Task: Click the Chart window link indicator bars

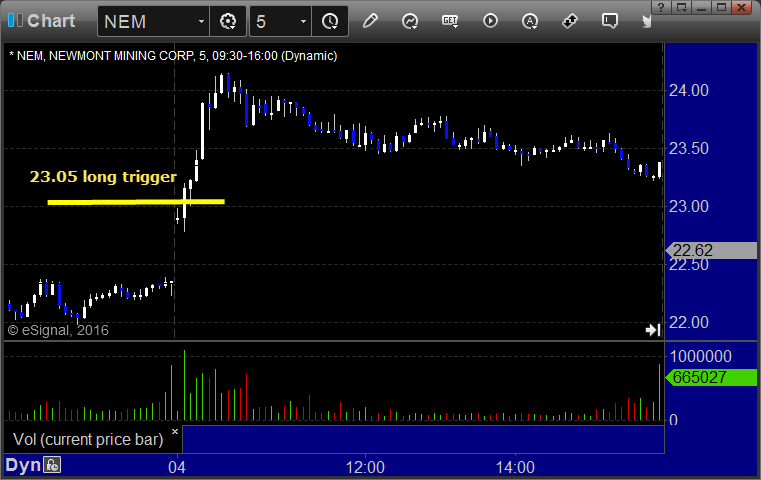Action: coord(15,20)
